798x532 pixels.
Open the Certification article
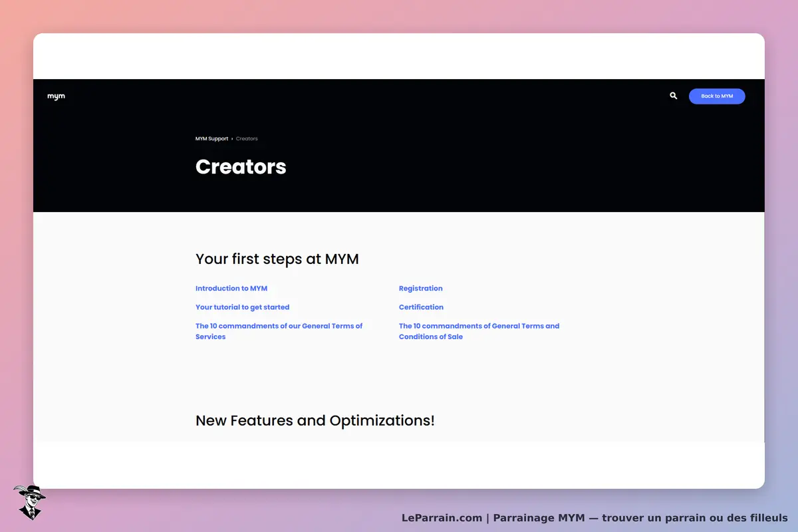click(x=421, y=307)
